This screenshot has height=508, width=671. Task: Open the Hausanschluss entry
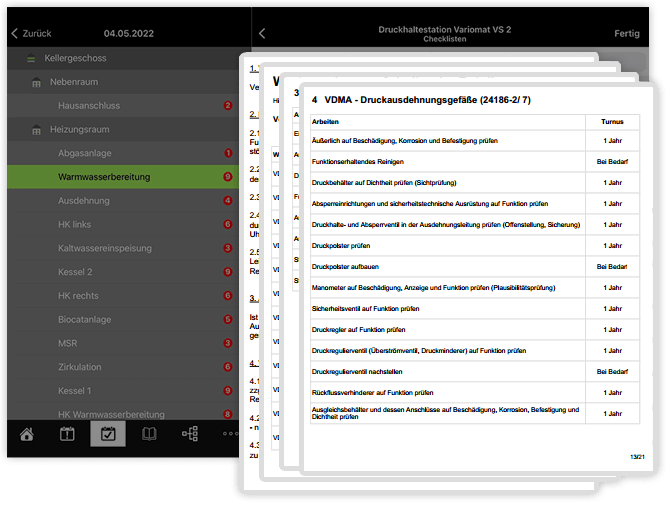click(x=123, y=106)
